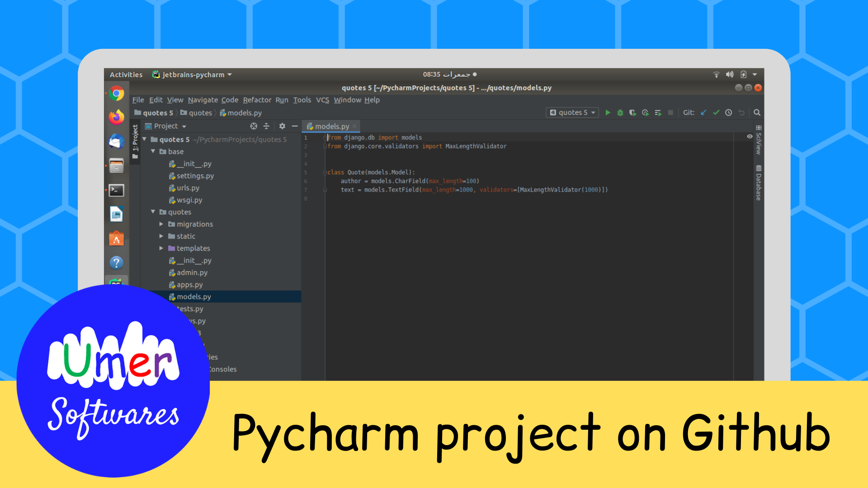The height and width of the screenshot is (488, 868).
Task: Open the VCS menu
Action: (322, 100)
